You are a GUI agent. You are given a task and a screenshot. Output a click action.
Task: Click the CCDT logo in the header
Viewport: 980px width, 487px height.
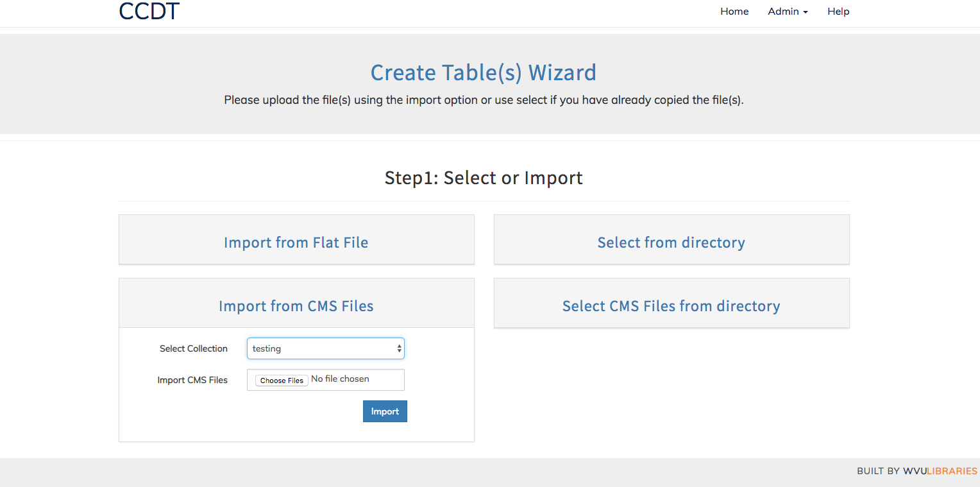pos(149,11)
